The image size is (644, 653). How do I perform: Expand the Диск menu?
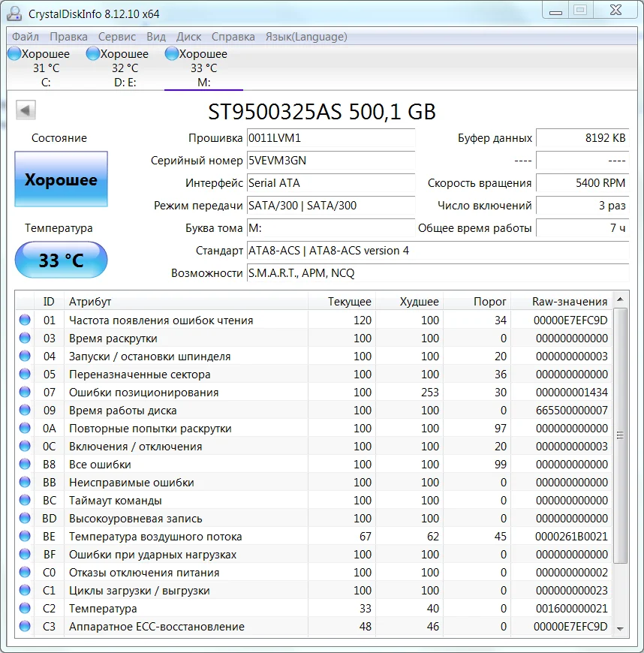click(188, 37)
